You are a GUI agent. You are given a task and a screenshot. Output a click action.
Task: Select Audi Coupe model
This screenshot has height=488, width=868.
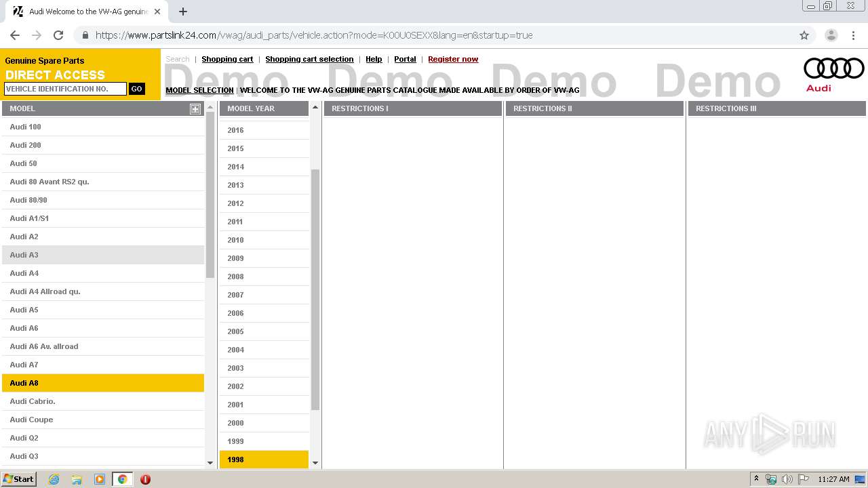(x=103, y=420)
